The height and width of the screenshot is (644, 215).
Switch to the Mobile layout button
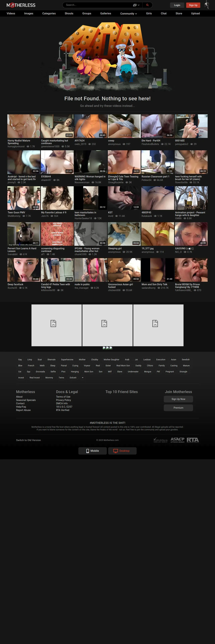pos(93,451)
